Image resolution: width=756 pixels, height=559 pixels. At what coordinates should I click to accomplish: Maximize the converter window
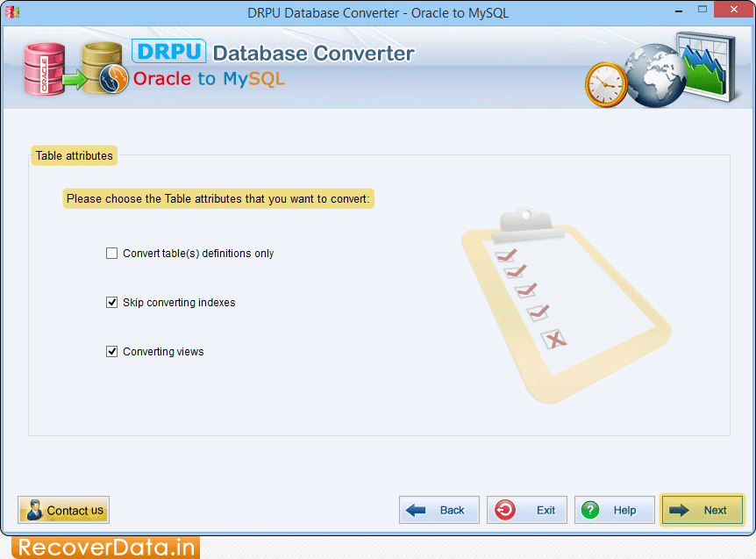click(703, 9)
